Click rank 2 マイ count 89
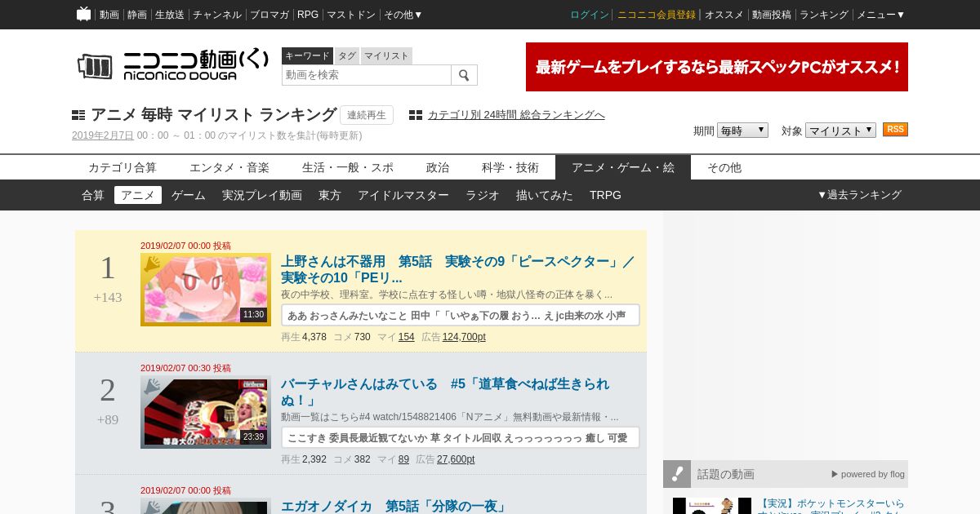The width and height of the screenshot is (980, 514). [x=404, y=459]
